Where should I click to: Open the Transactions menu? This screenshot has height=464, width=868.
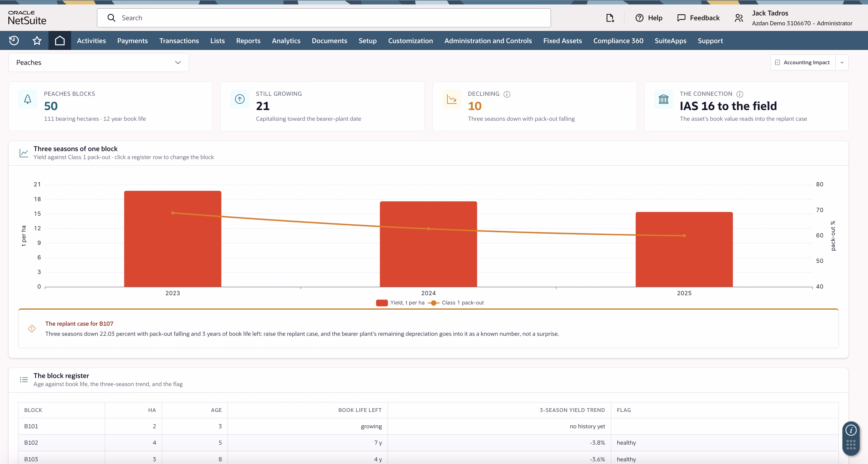[179, 40]
